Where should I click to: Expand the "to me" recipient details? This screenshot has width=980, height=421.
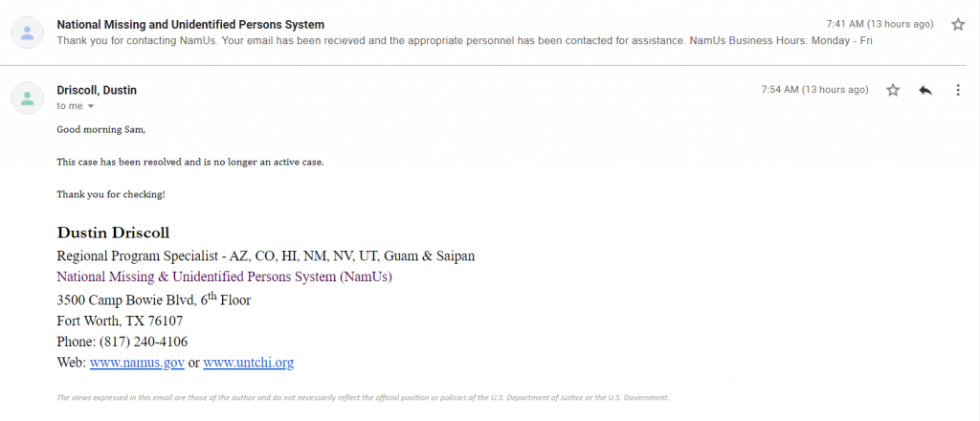point(91,106)
